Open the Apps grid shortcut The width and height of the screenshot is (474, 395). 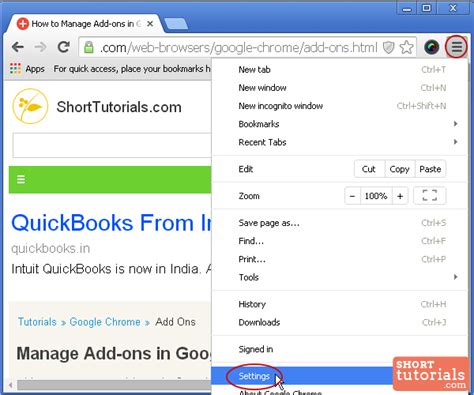tap(27, 69)
